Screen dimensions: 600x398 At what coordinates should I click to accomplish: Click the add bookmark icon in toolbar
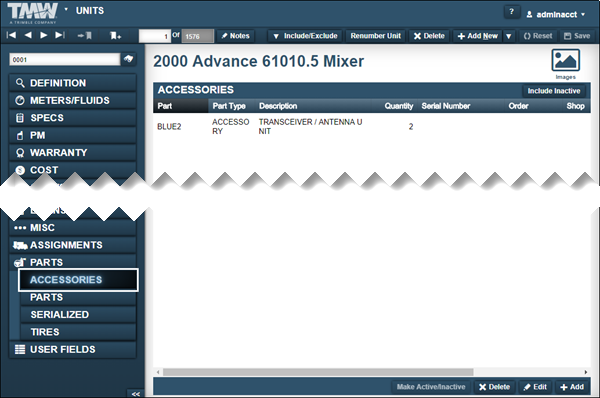tap(116, 36)
